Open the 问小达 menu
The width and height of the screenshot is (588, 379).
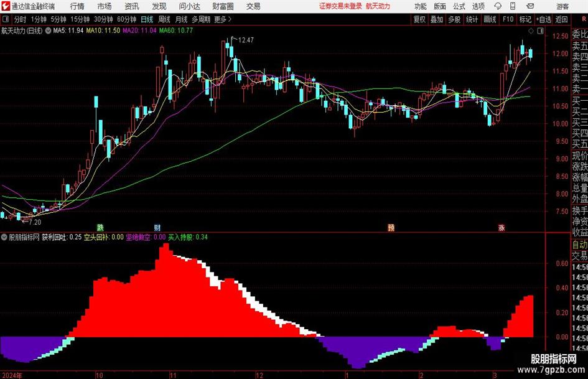(x=189, y=6)
